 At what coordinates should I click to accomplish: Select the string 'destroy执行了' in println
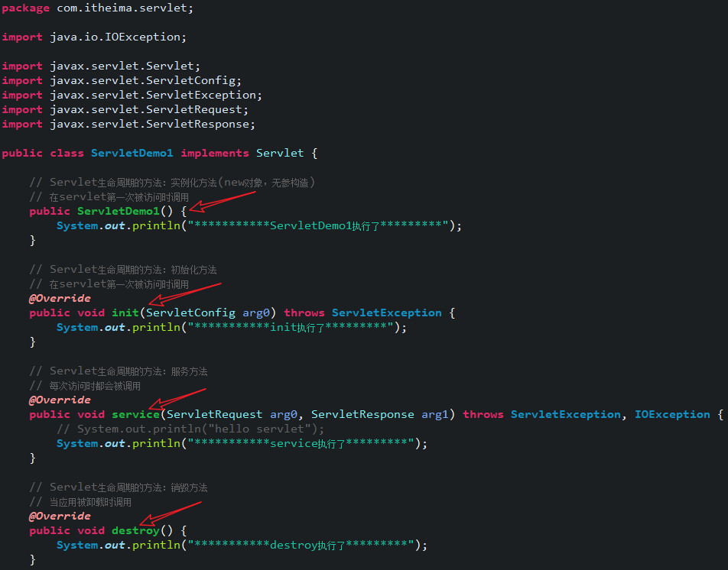coord(308,546)
